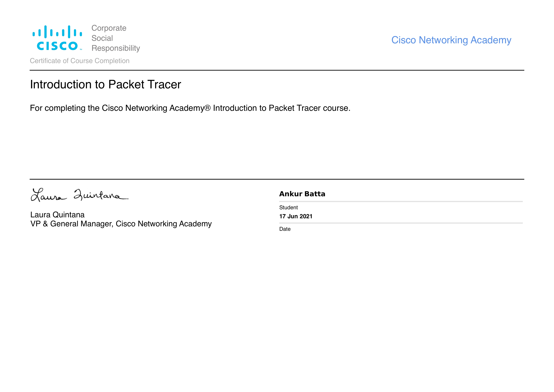Click the CISCO wordmark text in logo
Image resolution: width=554 pixels, height=392 pixels.
(x=57, y=46)
